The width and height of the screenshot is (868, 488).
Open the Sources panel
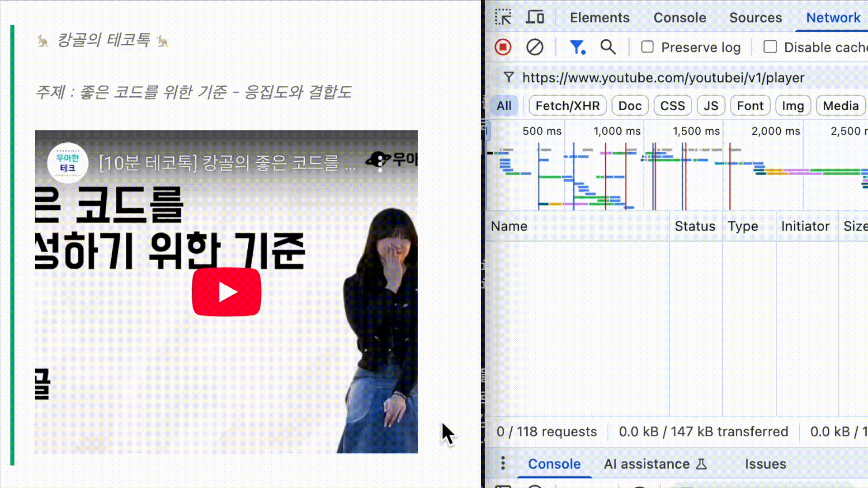(755, 18)
